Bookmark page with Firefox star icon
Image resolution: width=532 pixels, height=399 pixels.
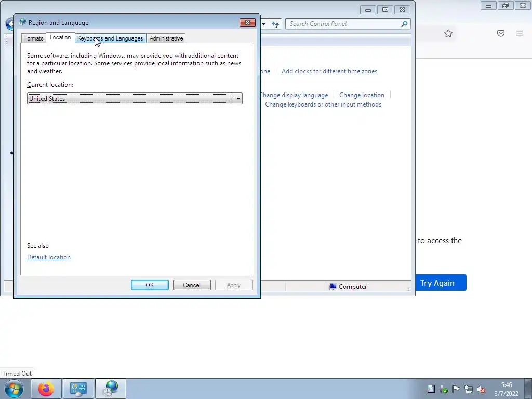point(448,33)
